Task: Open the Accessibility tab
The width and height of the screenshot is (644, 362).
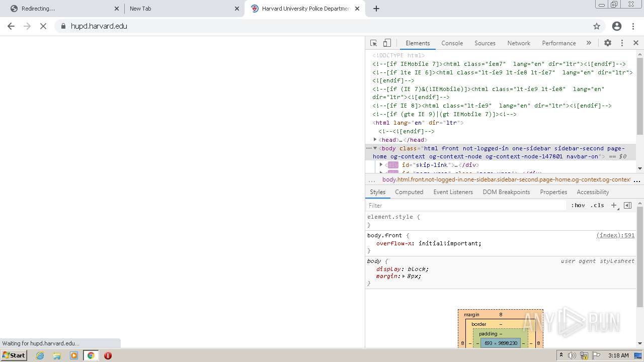Action: [593, 192]
